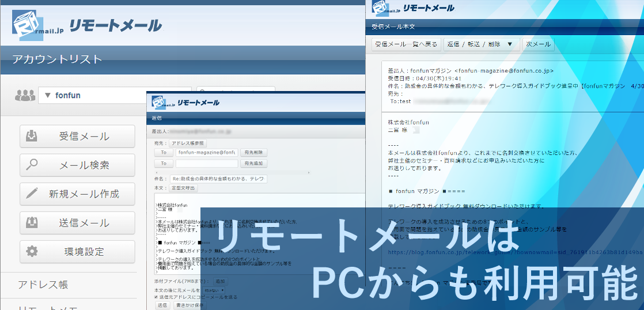Open 受信メール inbox from account list
The image size is (644, 310).
[77, 137]
